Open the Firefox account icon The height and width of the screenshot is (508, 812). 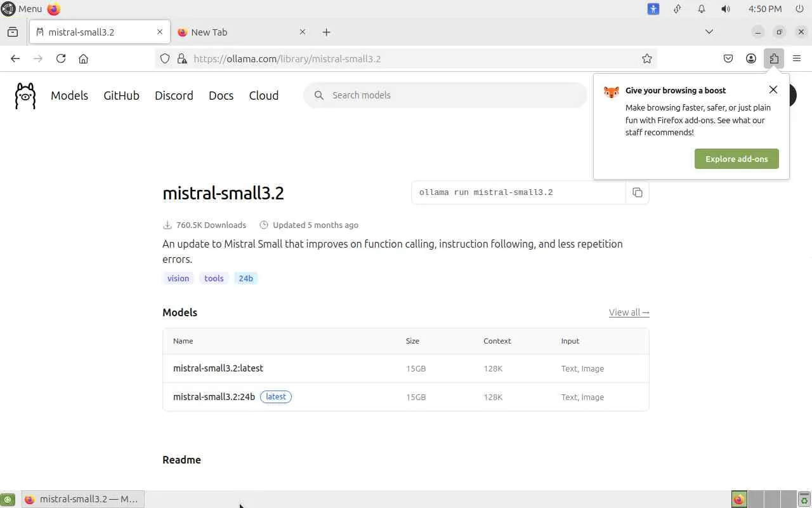tap(751, 58)
